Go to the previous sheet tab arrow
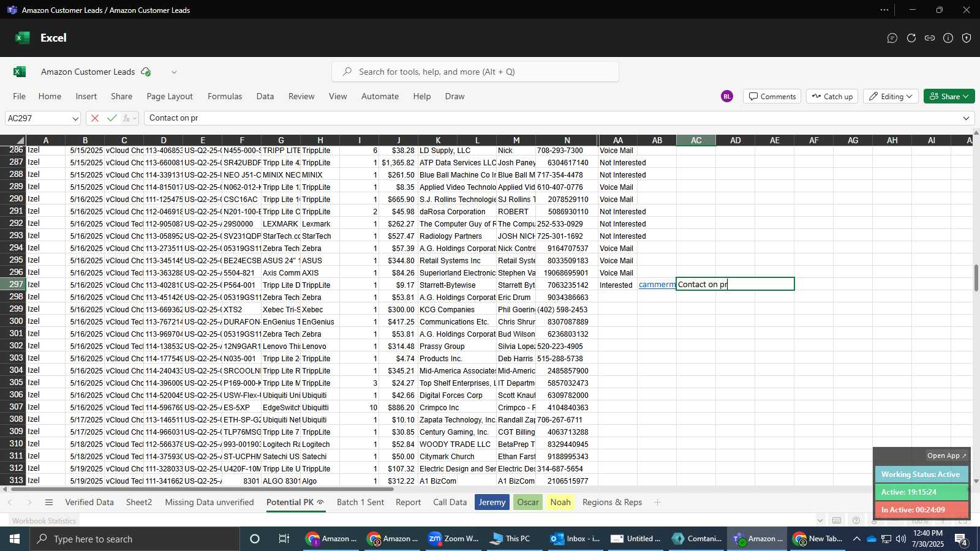 (10, 502)
